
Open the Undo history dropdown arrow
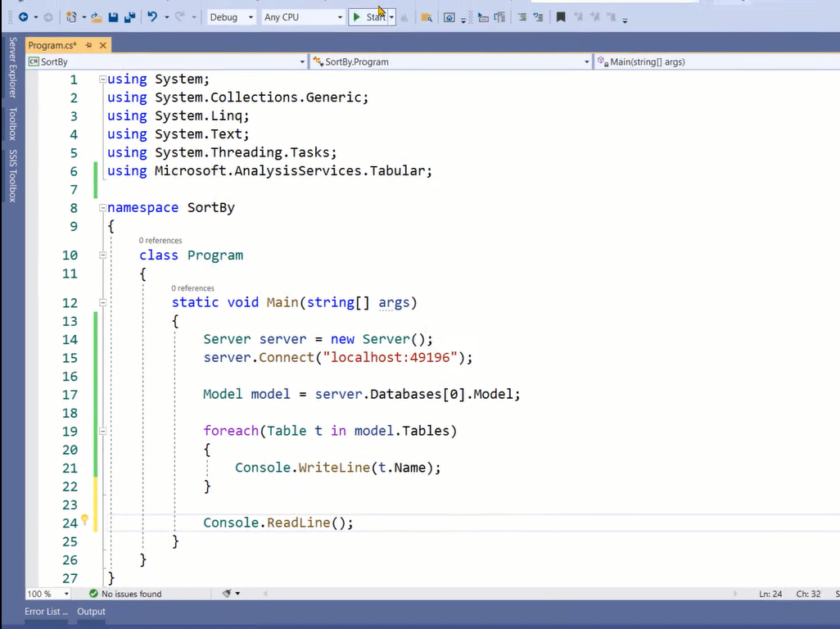click(x=166, y=17)
